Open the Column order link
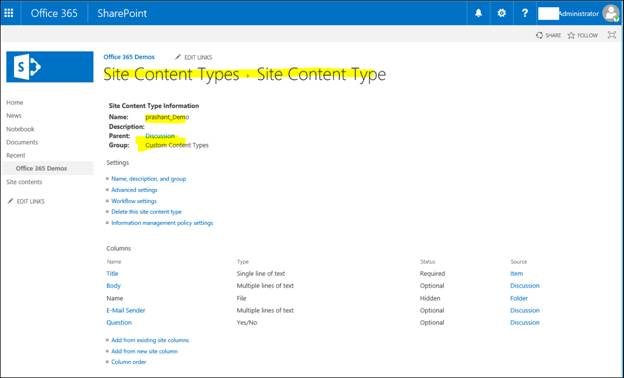 tap(129, 362)
